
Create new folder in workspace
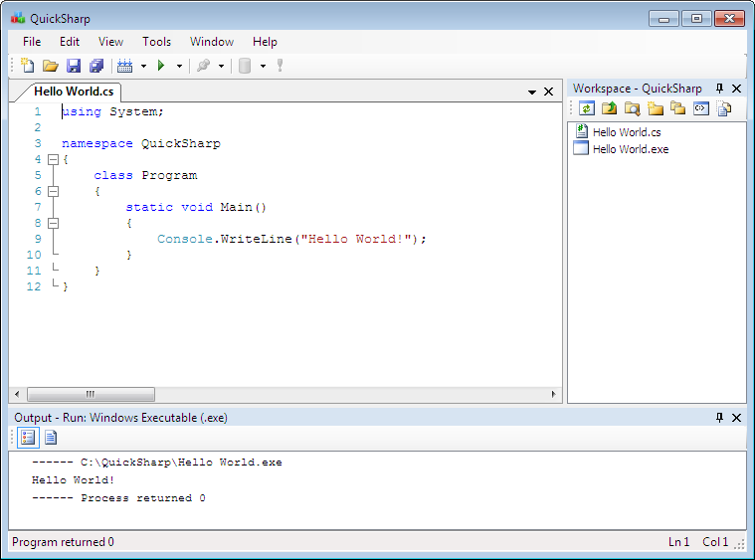point(655,108)
